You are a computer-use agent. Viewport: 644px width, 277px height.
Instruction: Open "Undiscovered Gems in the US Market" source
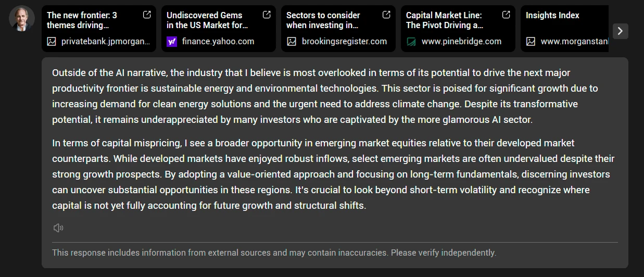207,20
